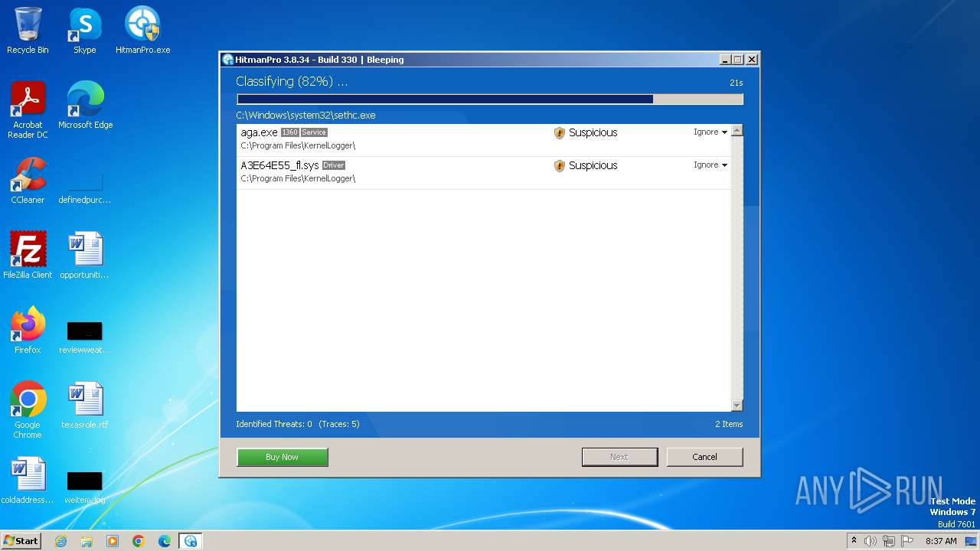Select the definedpurc... desktop file

pos(85,187)
